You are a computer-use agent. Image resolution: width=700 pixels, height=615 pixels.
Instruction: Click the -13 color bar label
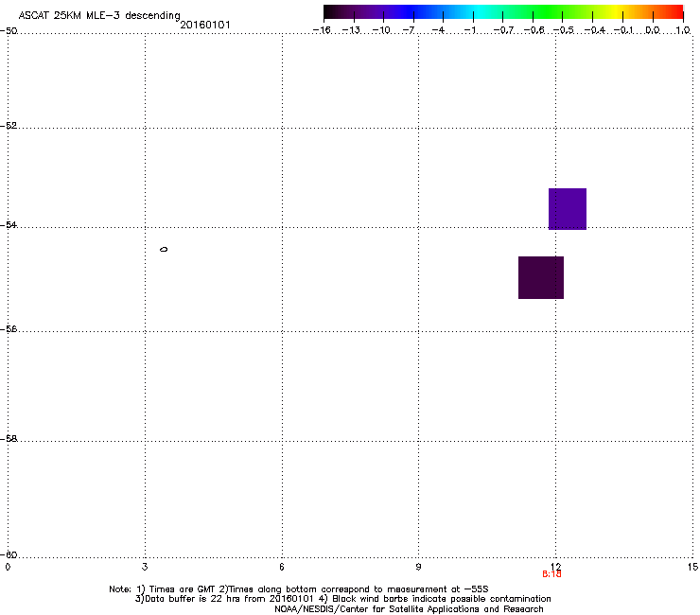point(351,30)
